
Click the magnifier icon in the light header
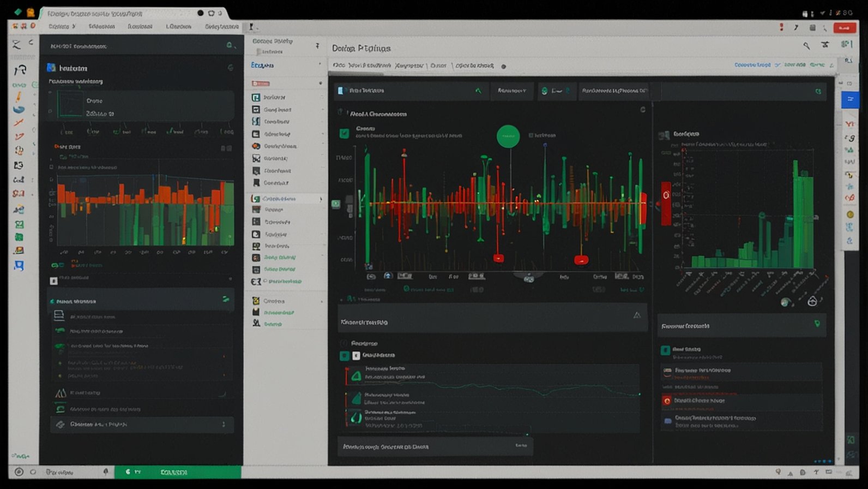point(806,46)
